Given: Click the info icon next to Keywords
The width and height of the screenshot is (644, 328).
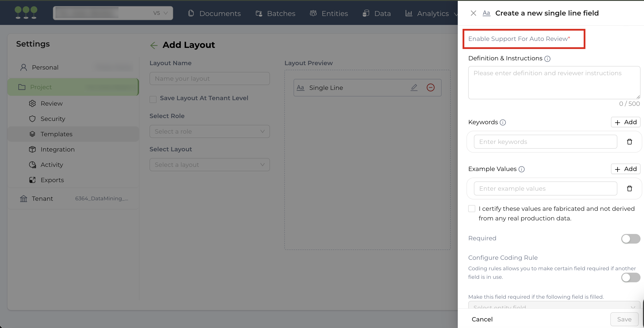Looking at the screenshot, I should pyautogui.click(x=503, y=122).
